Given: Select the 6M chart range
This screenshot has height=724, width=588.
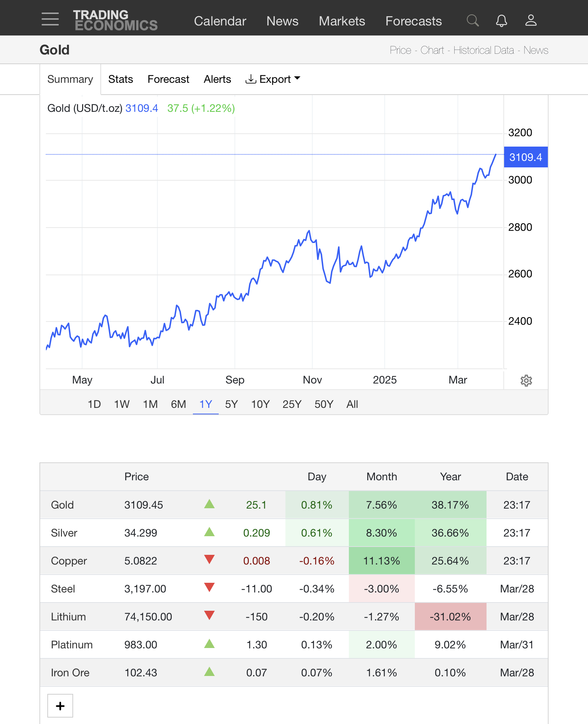Looking at the screenshot, I should (x=179, y=404).
